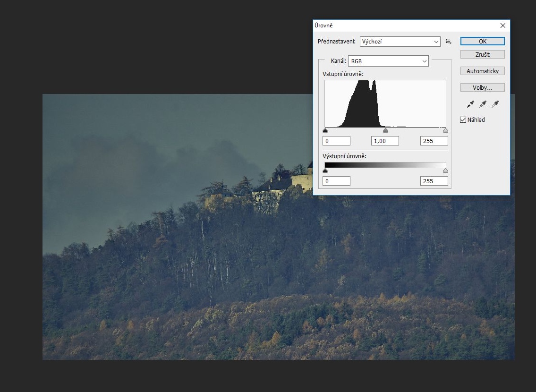Screen dimensions: 536x392
Task: Focus the gamma field showing 1,00
Action: pos(385,141)
